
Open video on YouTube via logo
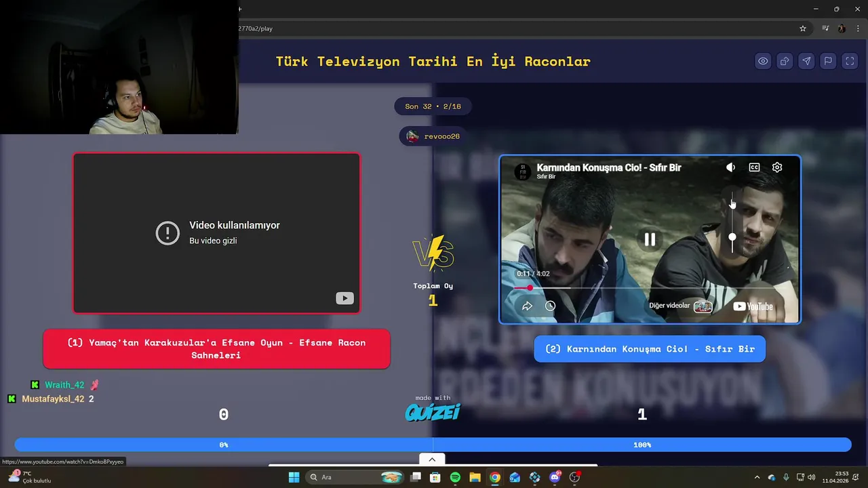[x=753, y=306]
